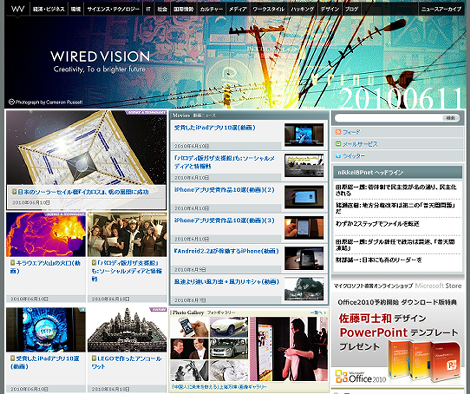Open the LEGO Angkor Wat thumbnail

pyautogui.click(x=127, y=329)
